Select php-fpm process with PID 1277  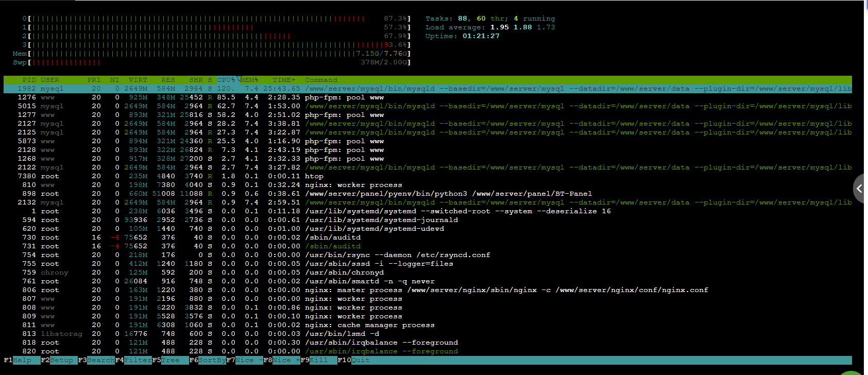(x=428, y=115)
